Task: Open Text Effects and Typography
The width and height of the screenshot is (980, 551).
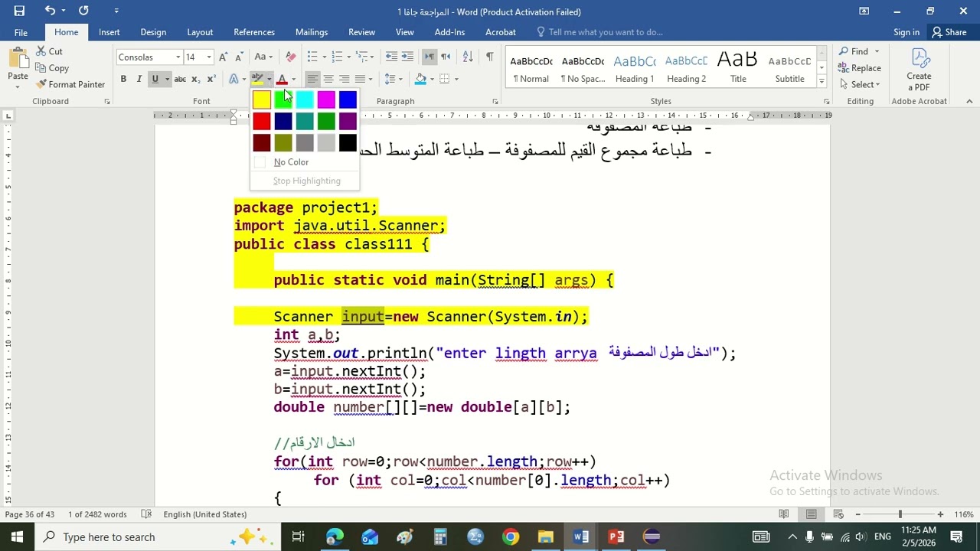Action: [x=234, y=79]
